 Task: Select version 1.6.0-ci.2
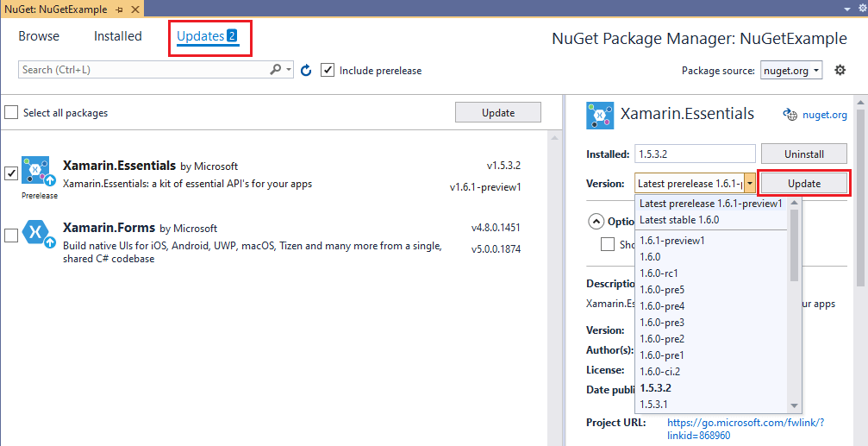tap(711, 371)
